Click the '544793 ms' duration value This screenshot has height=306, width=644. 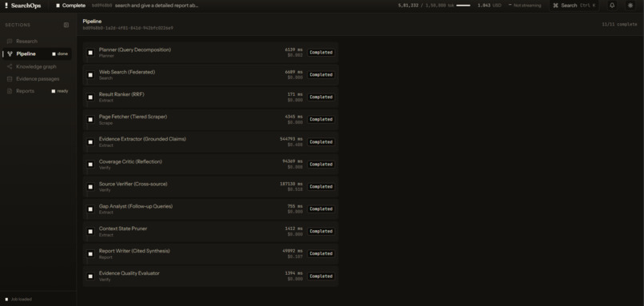coord(291,139)
